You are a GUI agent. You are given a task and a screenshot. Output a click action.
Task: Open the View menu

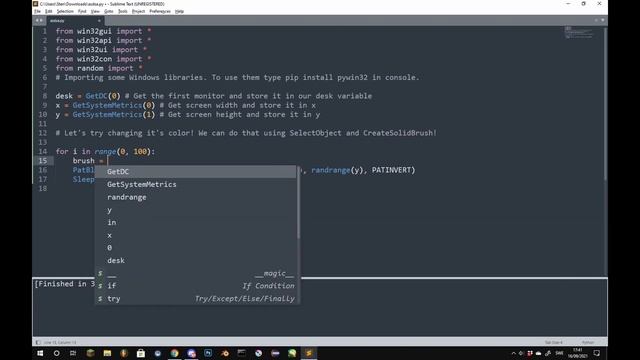click(95, 11)
